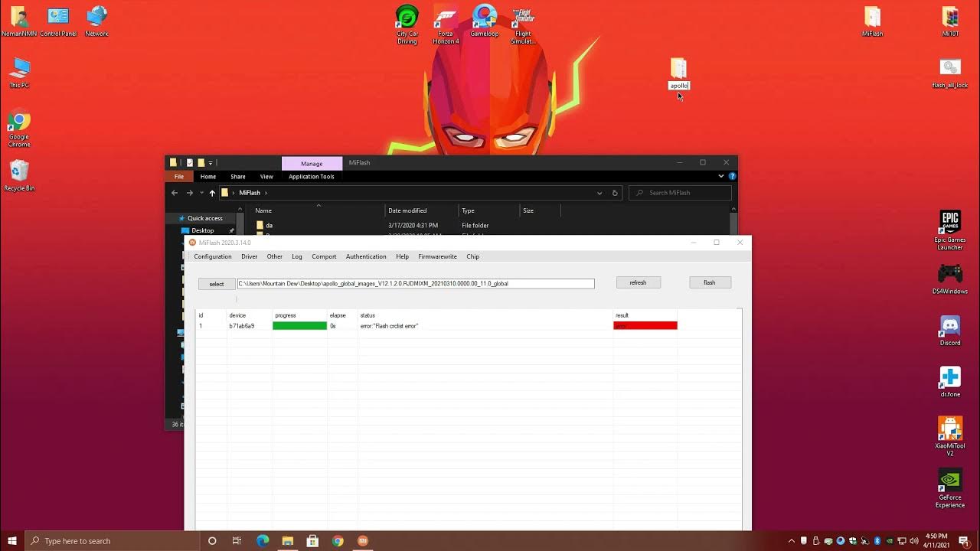Select the Network desktop icon
Screen dimensions: 980x551
[96, 21]
